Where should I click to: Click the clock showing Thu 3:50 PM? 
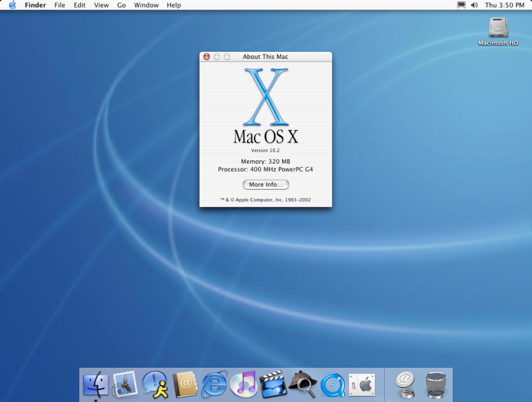pos(505,5)
